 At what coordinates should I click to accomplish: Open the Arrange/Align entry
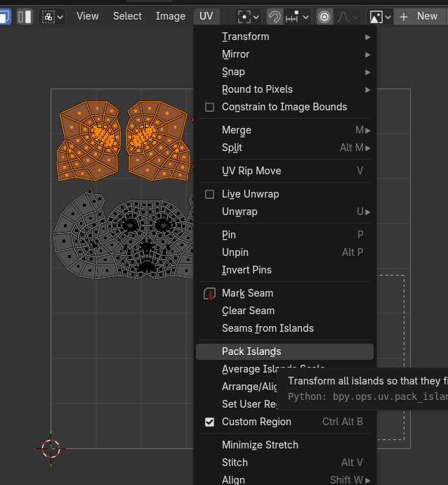click(x=249, y=387)
